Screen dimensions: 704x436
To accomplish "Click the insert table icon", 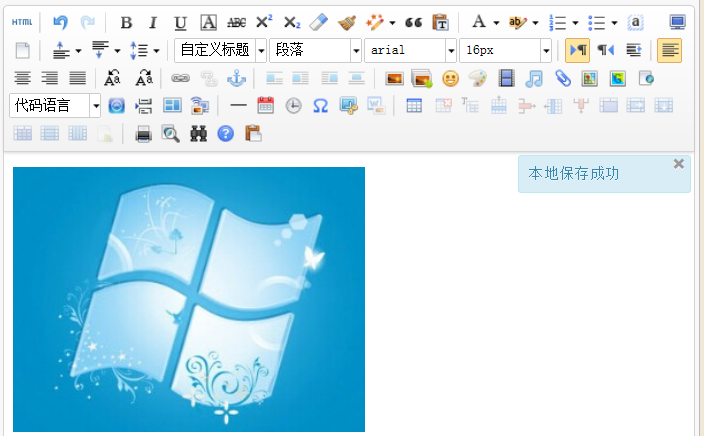I will pyautogui.click(x=414, y=106).
